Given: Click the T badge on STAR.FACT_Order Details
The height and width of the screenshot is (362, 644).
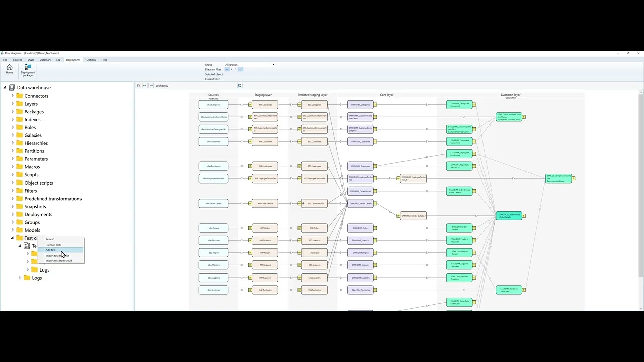Looking at the screenshot, I should coord(524,216).
